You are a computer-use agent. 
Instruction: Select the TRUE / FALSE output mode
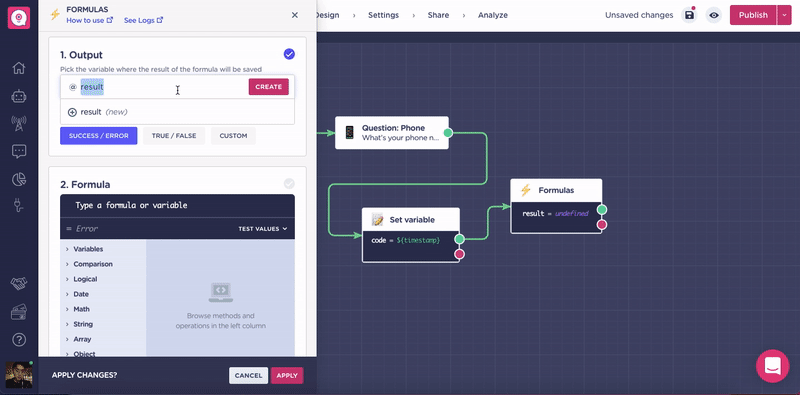tap(174, 136)
